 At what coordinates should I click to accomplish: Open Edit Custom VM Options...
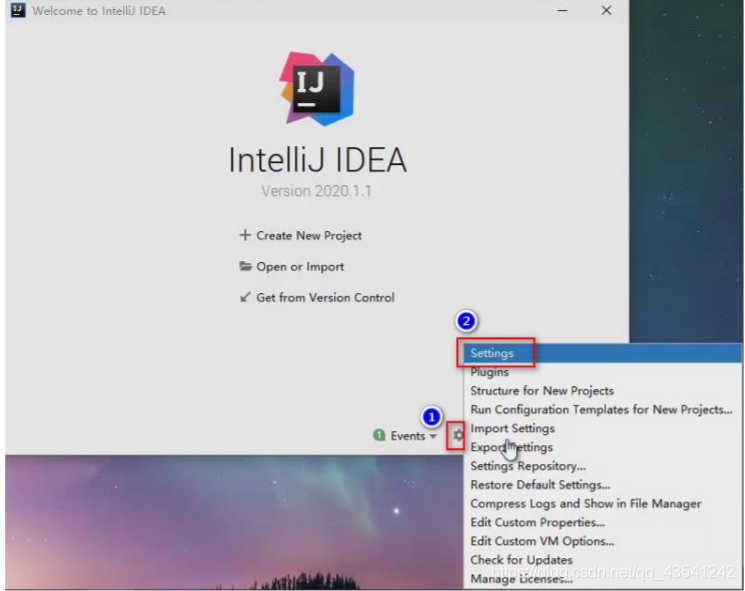602,541
